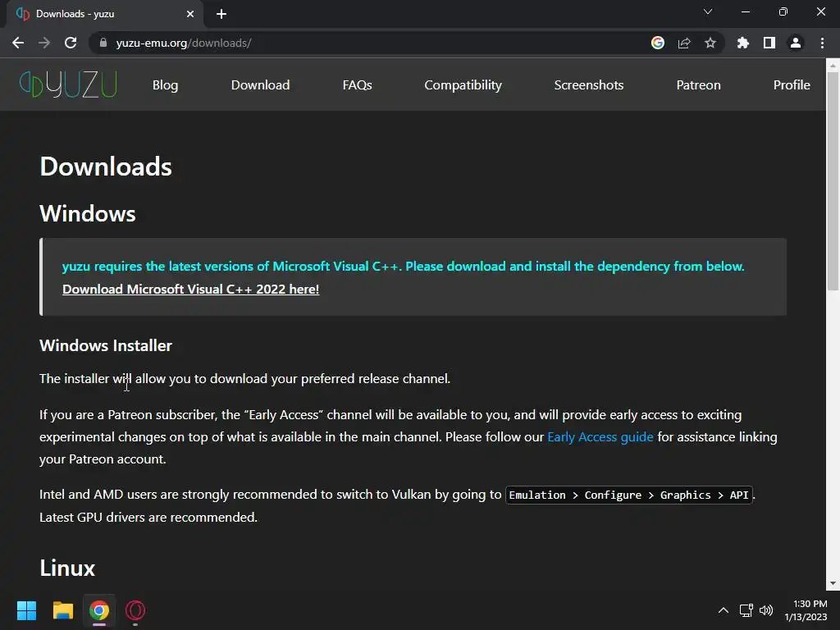View the Screenshots page
The height and width of the screenshot is (630, 840).
(x=589, y=84)
